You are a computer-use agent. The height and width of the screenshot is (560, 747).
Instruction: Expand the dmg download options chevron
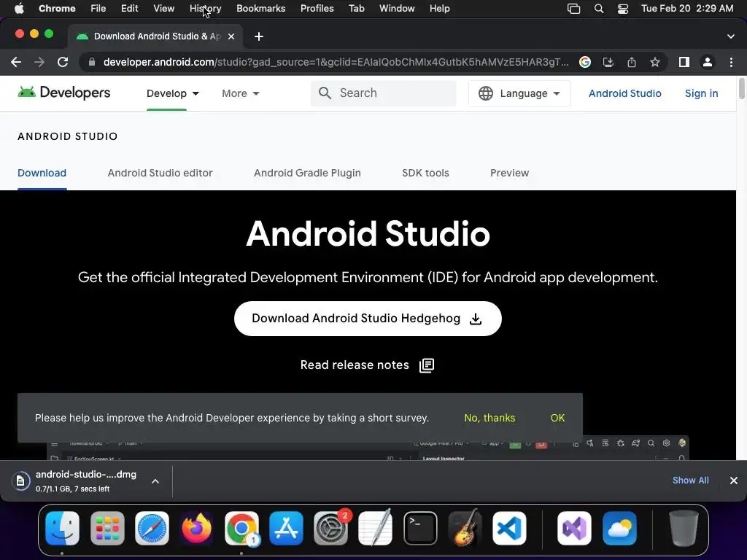(155, 481)
